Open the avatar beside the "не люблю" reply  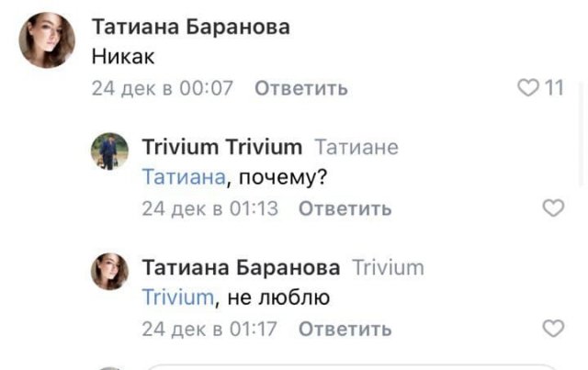point(109,272)
